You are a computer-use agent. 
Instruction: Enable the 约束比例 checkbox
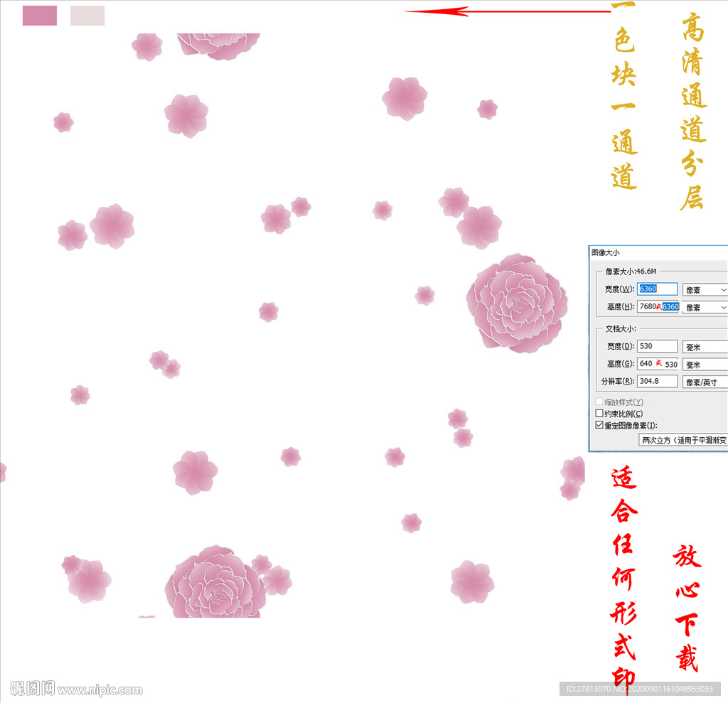(598, 412)
